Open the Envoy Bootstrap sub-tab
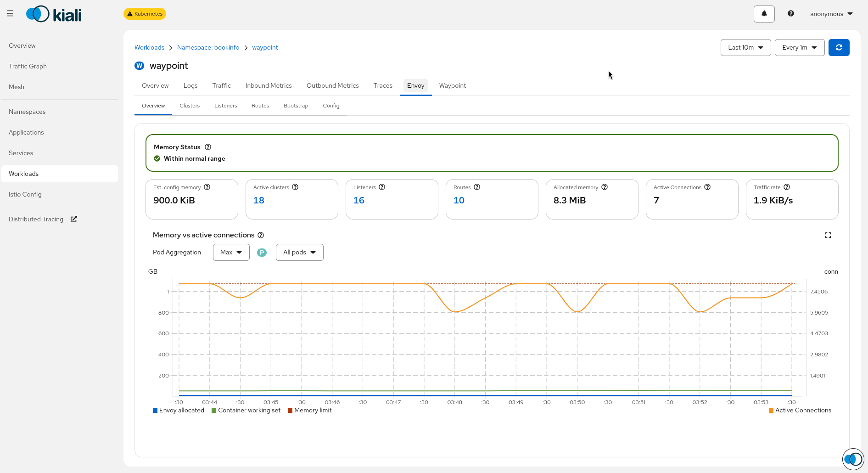The image size is (868, 473). (x=296, y=106)
